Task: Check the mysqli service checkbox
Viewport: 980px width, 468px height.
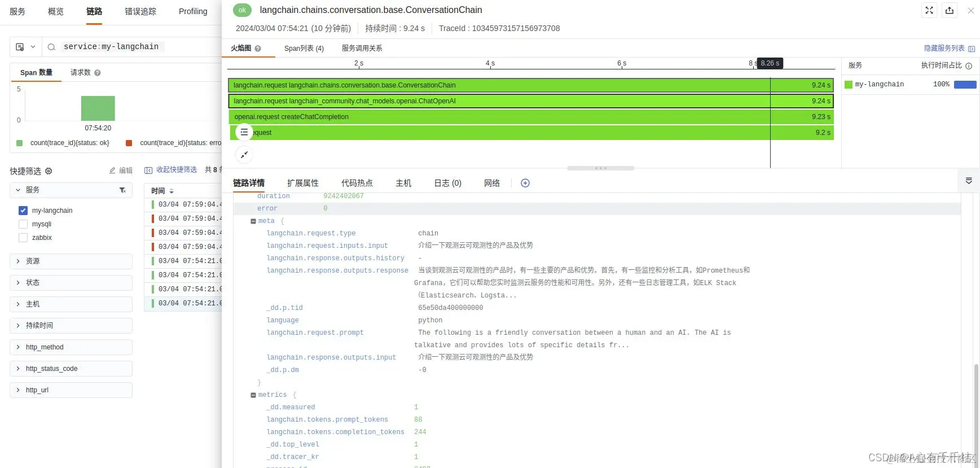Action: 23,224
